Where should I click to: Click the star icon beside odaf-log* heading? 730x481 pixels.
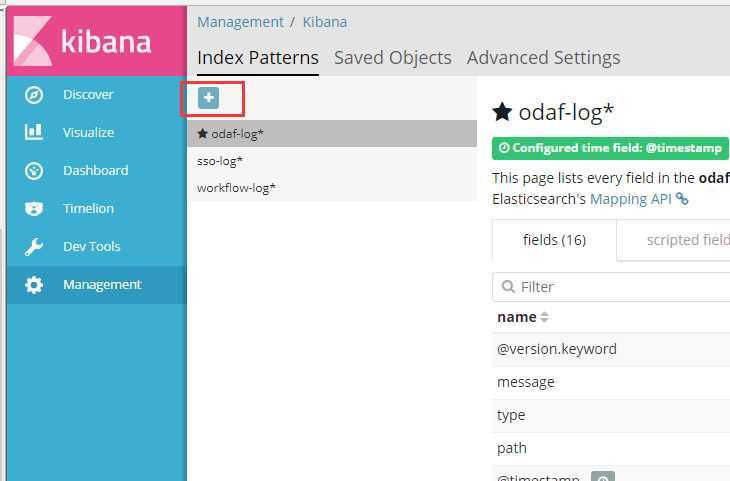click(502, 112)
